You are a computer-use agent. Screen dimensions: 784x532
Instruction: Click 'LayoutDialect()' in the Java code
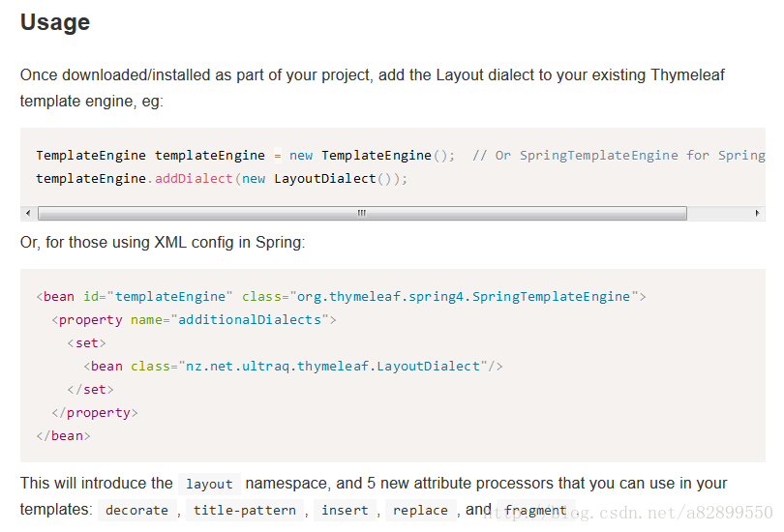(336, 178)
